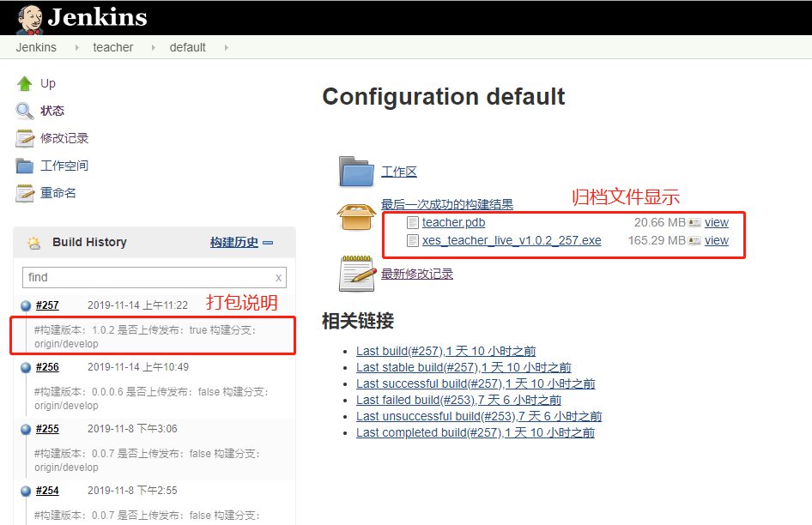Open the Up sidebar link

point(48,83)
